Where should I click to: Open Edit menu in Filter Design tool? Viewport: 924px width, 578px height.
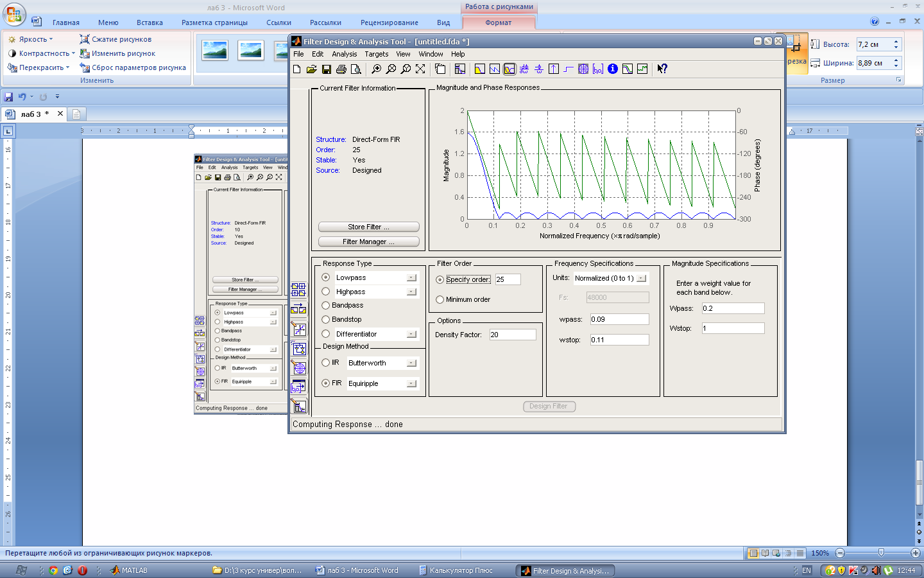[318, 54]
